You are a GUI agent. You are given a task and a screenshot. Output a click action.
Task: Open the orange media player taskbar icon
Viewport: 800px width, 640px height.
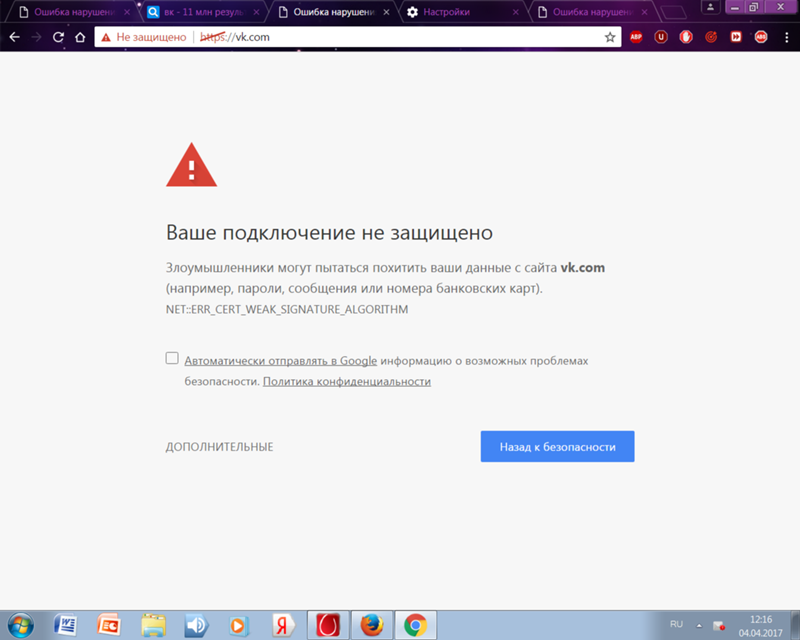click(x=239, y=625)
